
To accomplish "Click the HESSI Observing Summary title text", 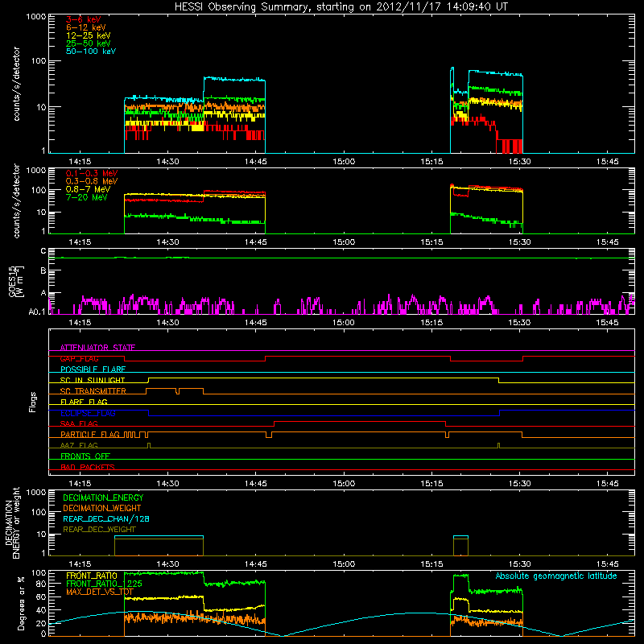I will tap(341, 7).
